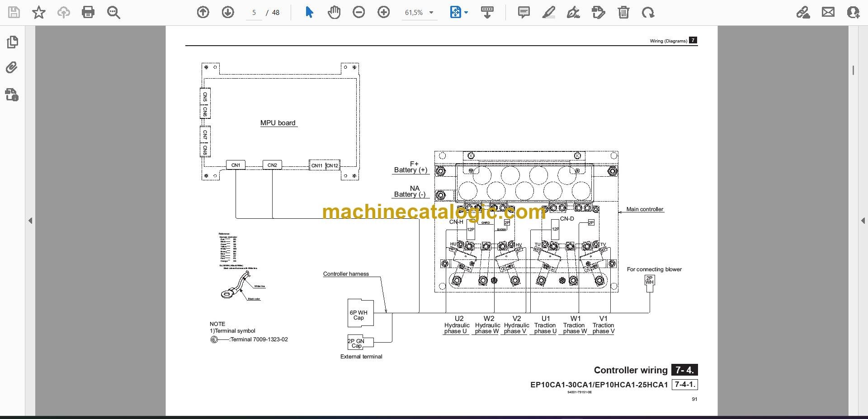The width and height of the screenshot is (868, 419).
Task: Activate the selection arrow tool
Action: pyautogui.click(x=309, y=12)
